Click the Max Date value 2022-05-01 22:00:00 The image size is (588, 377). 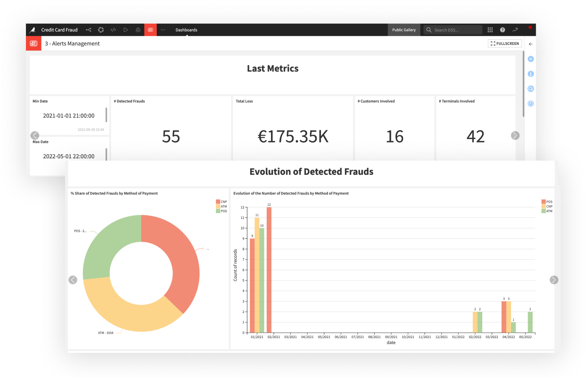pos(69,156)
